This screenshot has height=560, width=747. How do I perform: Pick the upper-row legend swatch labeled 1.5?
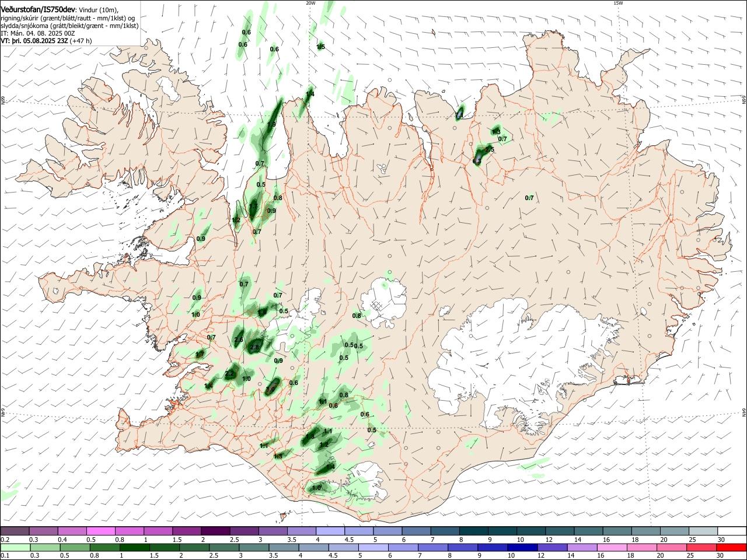click(x=187, y=531)
